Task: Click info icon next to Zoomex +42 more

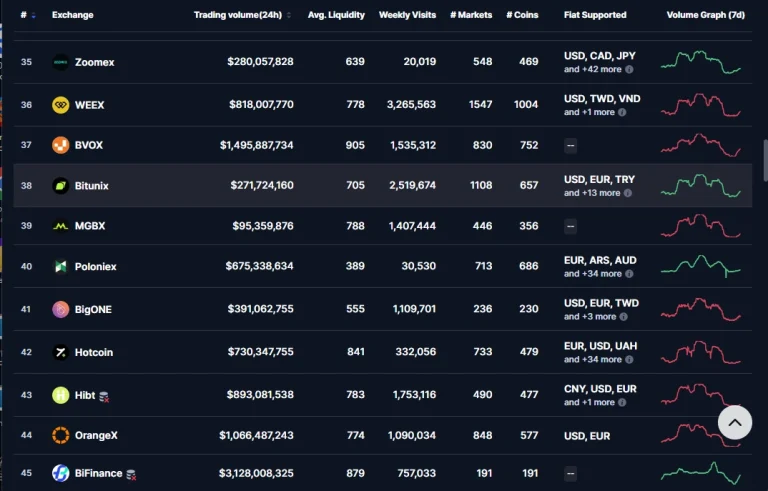Action: click(629, 70)
